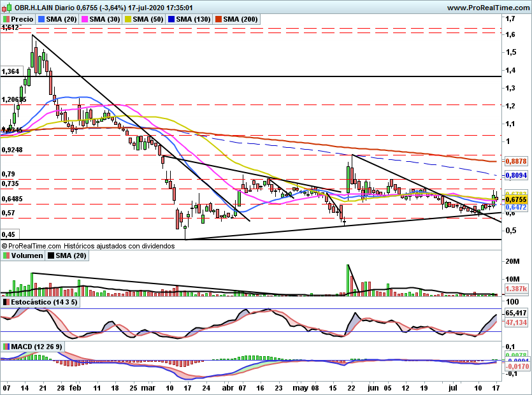532x395 pixels.
Task: Click the 0,45 support level label
Action: point(8,234)
